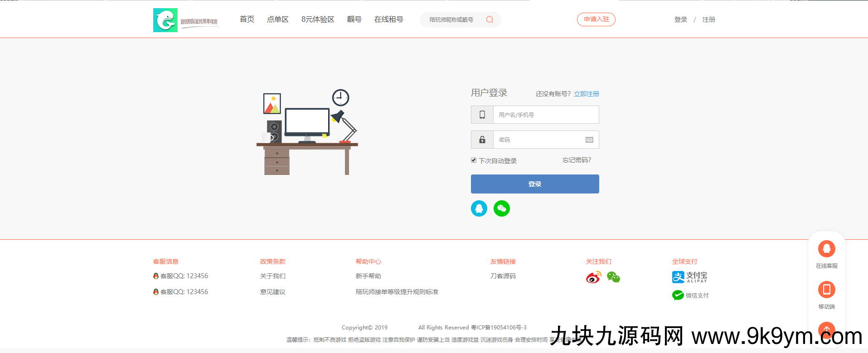Open 靓号 navigation item
The height and width of the screenshot is (353, 868).
tap(354, 19)
